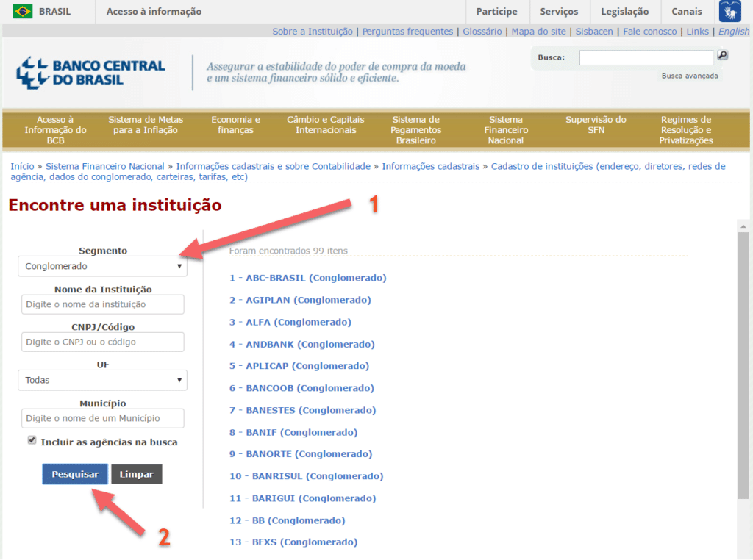
Task: Click the Município input field
Action: pyautogui.click(x=102, y=418)
